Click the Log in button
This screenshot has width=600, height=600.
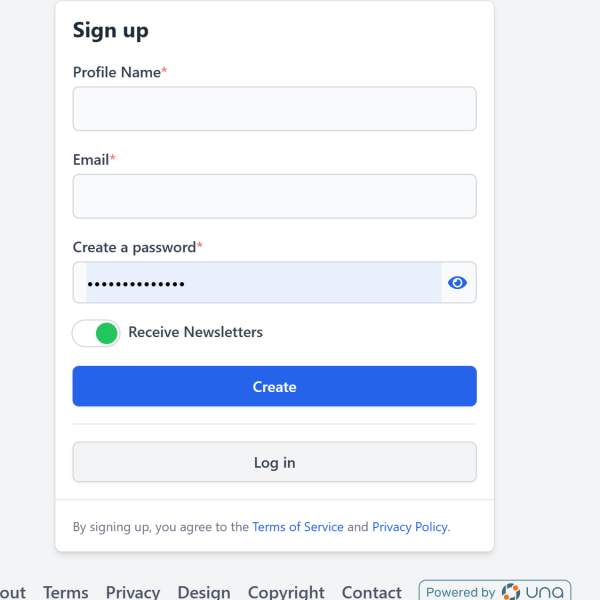point(274,463)
